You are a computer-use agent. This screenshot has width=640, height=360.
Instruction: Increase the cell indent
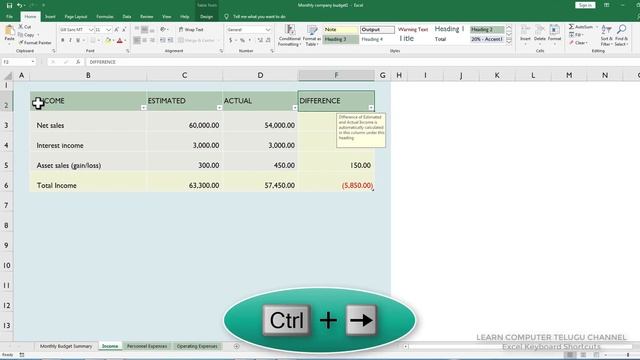click(x=170, y=40)
